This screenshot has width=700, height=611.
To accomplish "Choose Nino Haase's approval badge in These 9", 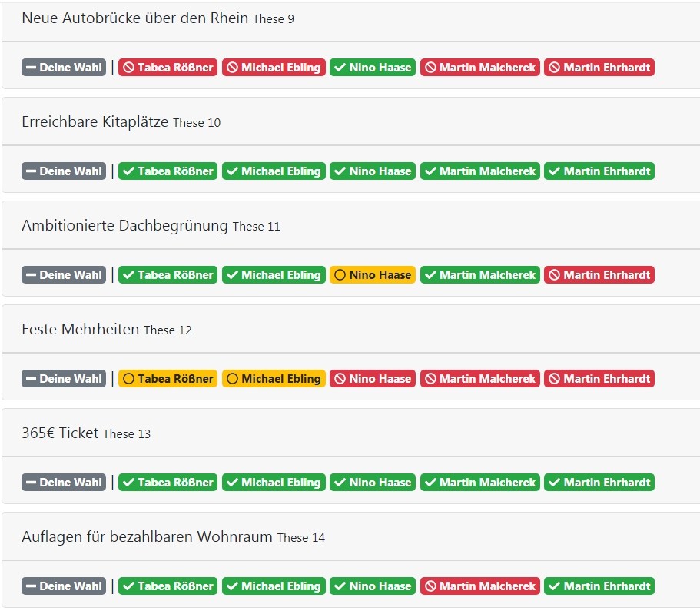I will (373, 68).
